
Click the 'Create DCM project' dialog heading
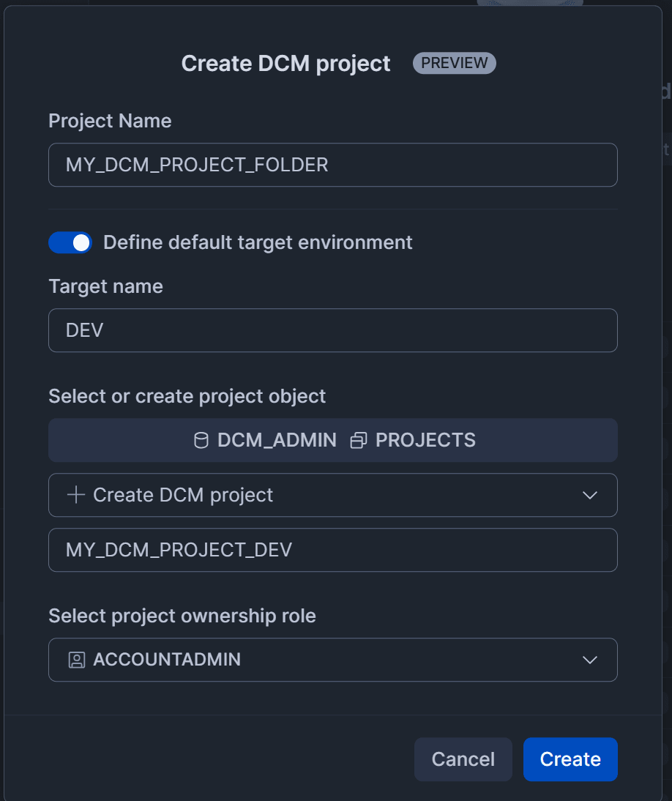point(285,64)
